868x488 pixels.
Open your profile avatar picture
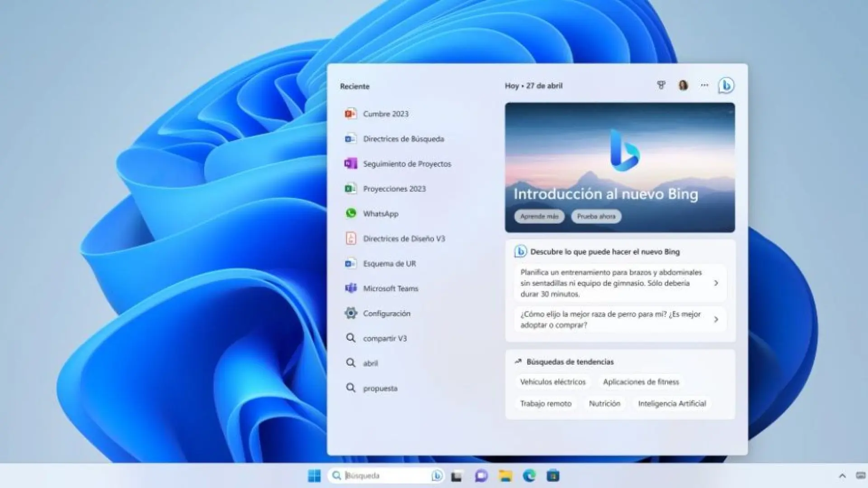pos(682,85)
